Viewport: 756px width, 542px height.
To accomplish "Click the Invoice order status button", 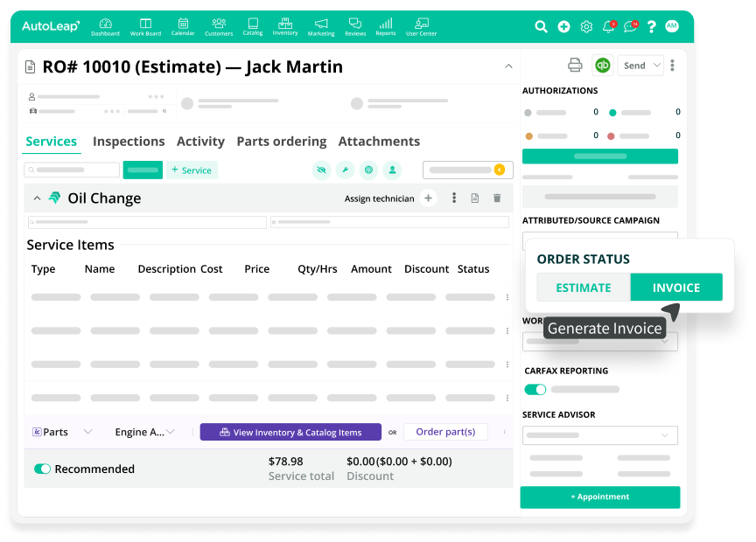I will [676, 288].
